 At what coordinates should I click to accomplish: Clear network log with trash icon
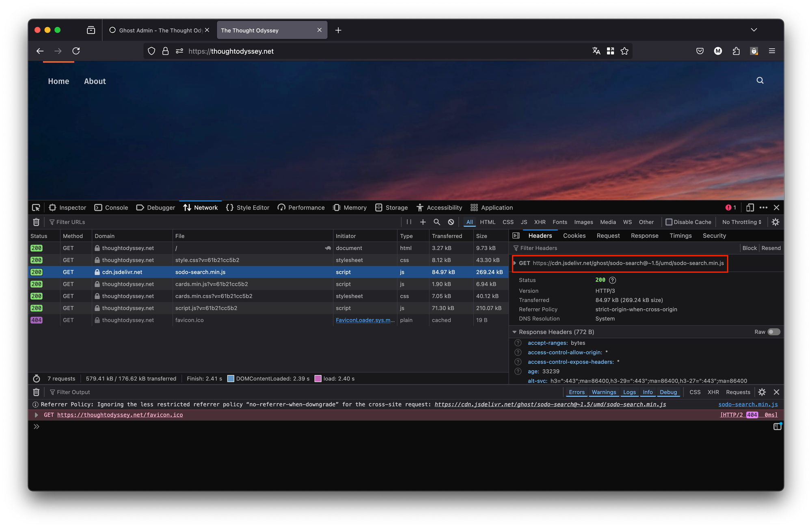36,222
